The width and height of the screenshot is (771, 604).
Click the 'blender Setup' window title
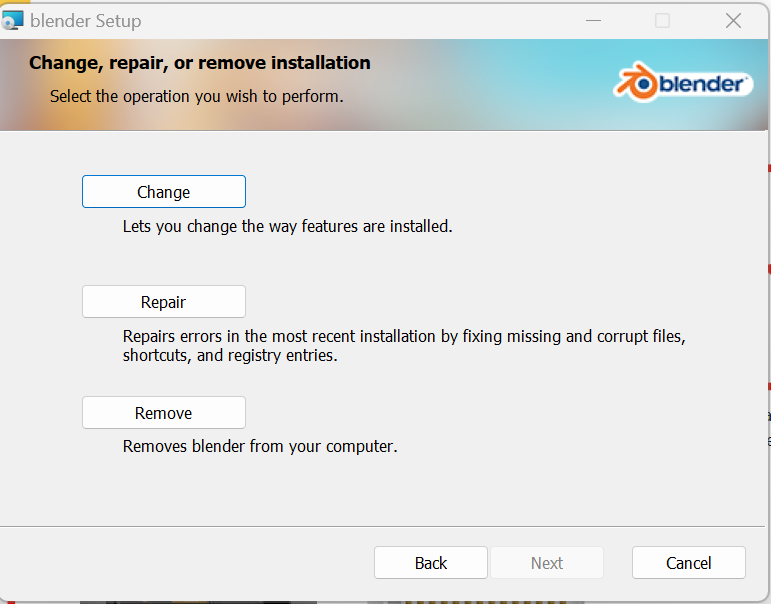[86, 21]
